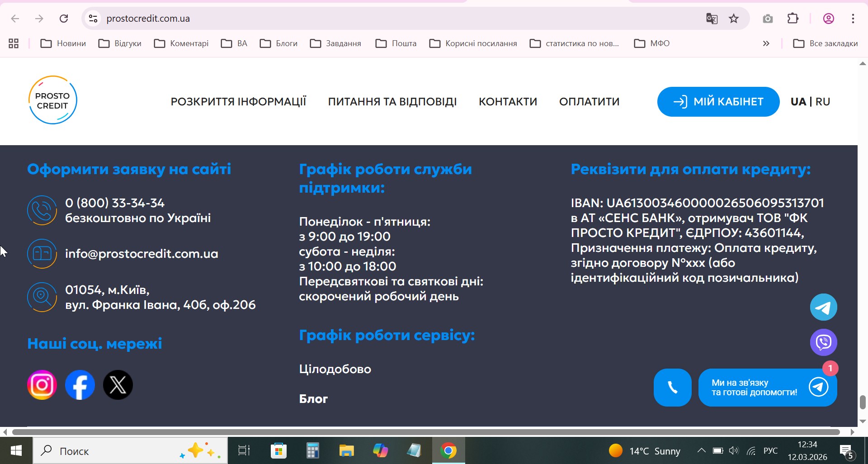Open the taskbar clock and calendar
The width and height of the screenshot is (868, 464).
pos(807,451)
